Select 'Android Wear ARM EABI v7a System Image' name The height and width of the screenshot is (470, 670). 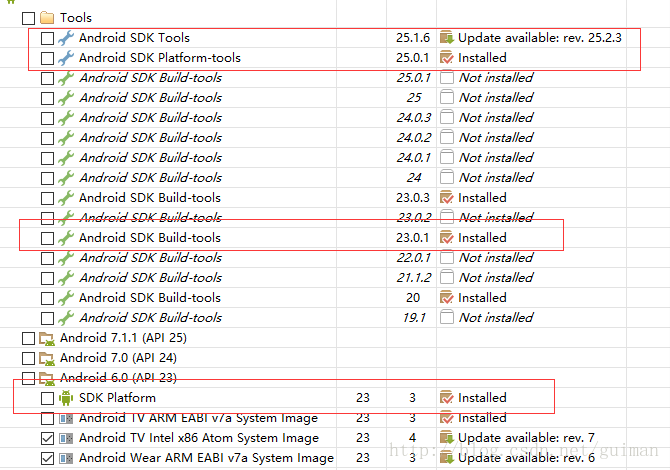click(206, 458)
